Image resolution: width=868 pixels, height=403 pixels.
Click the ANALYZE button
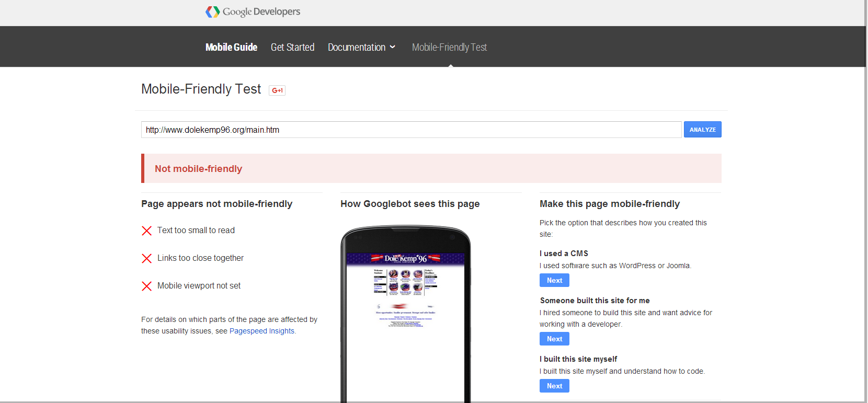tap(702, 130)
